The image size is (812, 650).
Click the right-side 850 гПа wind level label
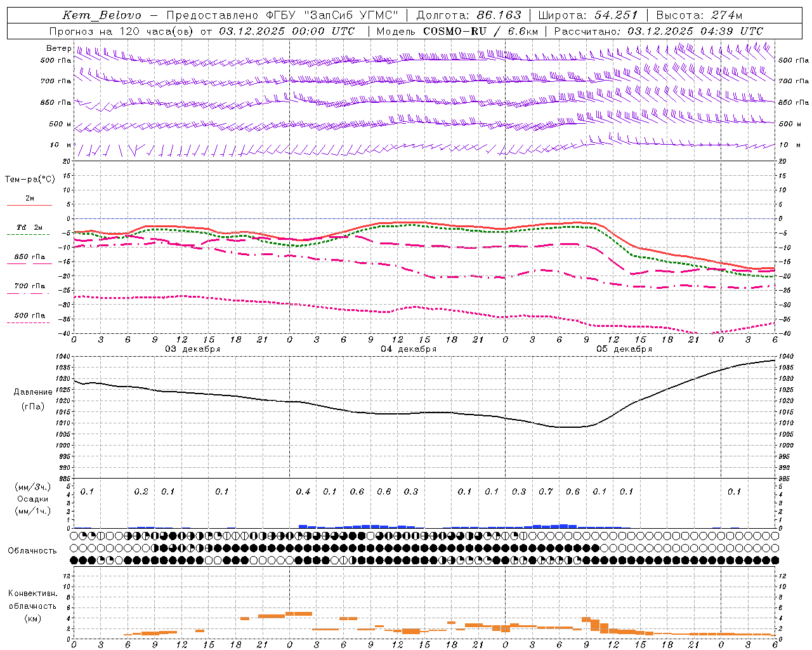(794, 103)
